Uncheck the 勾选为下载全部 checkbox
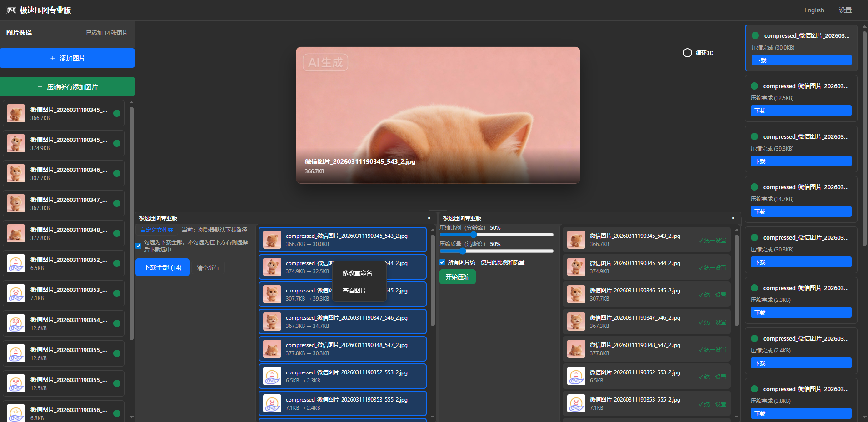Screen dimensions: 868x422 pyautogui.click(x=139, y=246)
